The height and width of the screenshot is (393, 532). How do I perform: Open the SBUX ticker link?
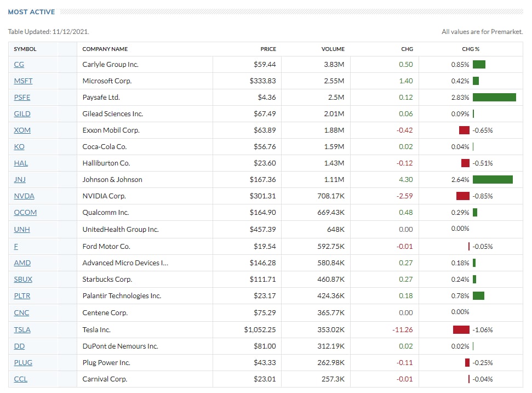23,280
